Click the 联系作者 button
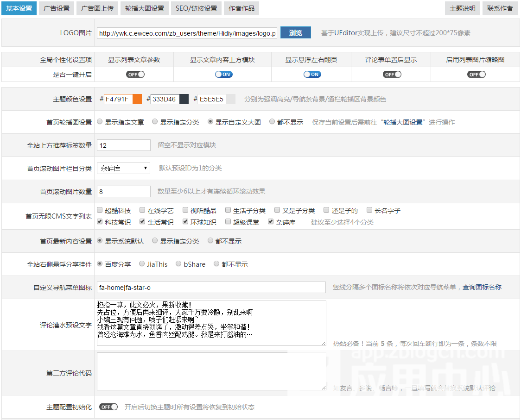Screen dimensions: 521x420 500,8
